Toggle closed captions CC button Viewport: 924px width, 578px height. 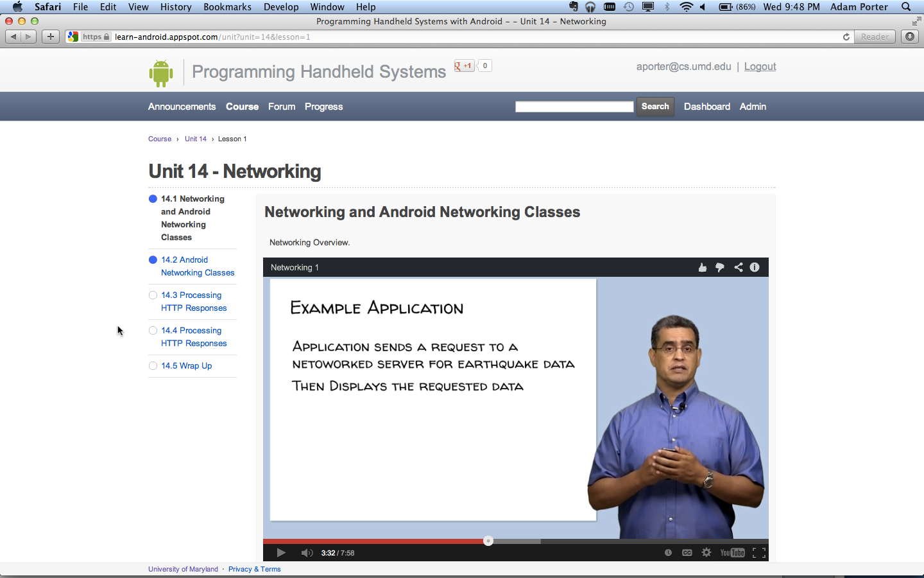pos(687,553)
